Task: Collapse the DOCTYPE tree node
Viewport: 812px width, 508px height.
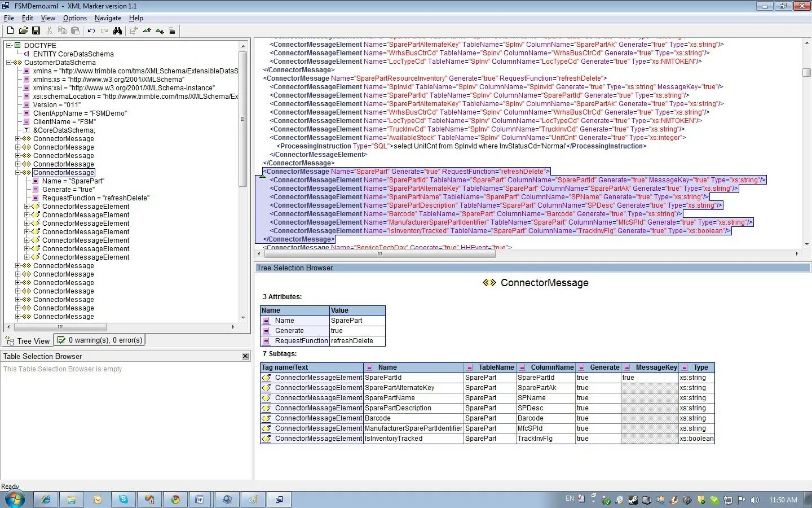Action: tap(8, 45)
